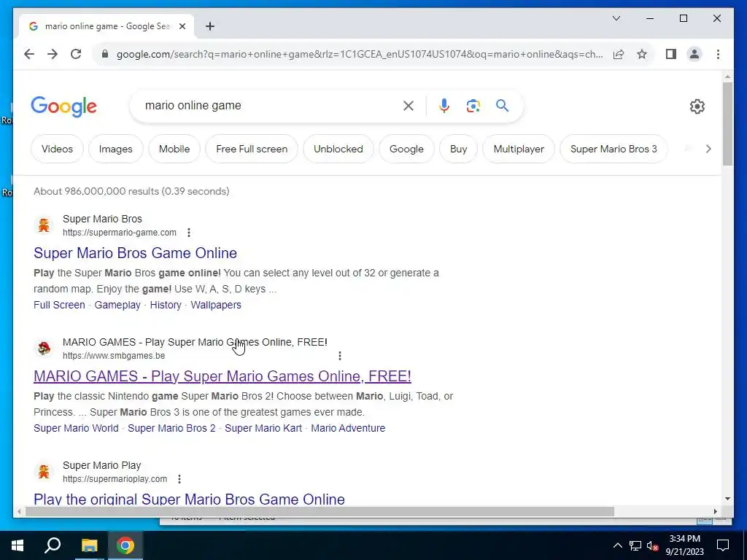Bookmark this page with the star icon

(642, 54)
